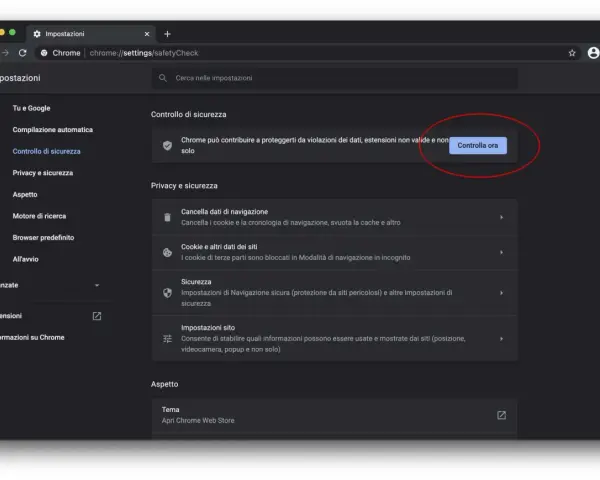Viewport: 600px width, 480px height.
Task: Select Controllo di sicurezza in the sidebar
Action: [46, 151]
